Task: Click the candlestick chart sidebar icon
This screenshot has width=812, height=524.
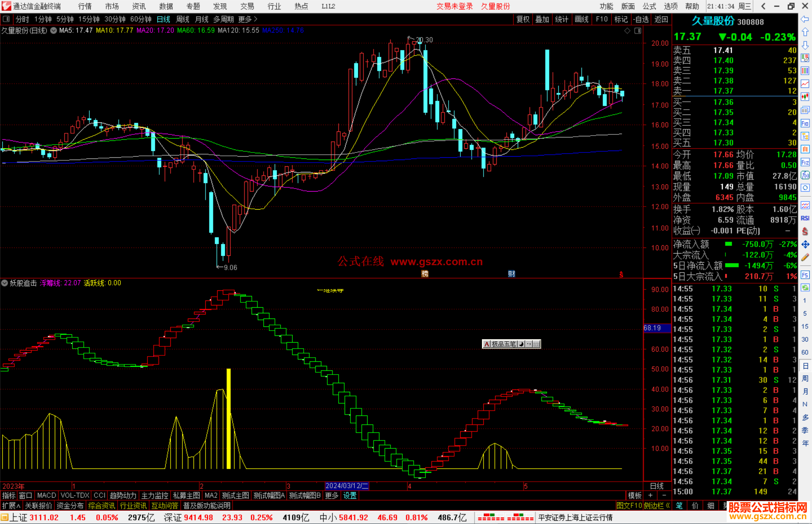Action: (x=805, y=97)
